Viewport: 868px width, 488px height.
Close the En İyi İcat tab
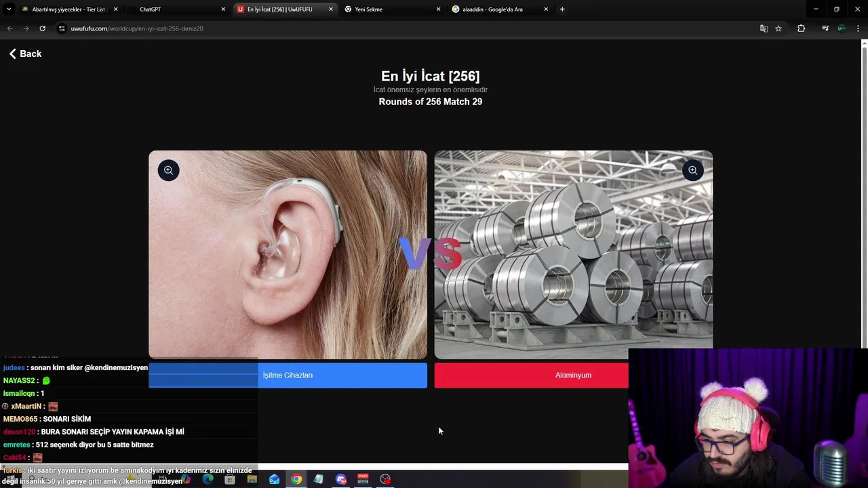click(331, 9)
